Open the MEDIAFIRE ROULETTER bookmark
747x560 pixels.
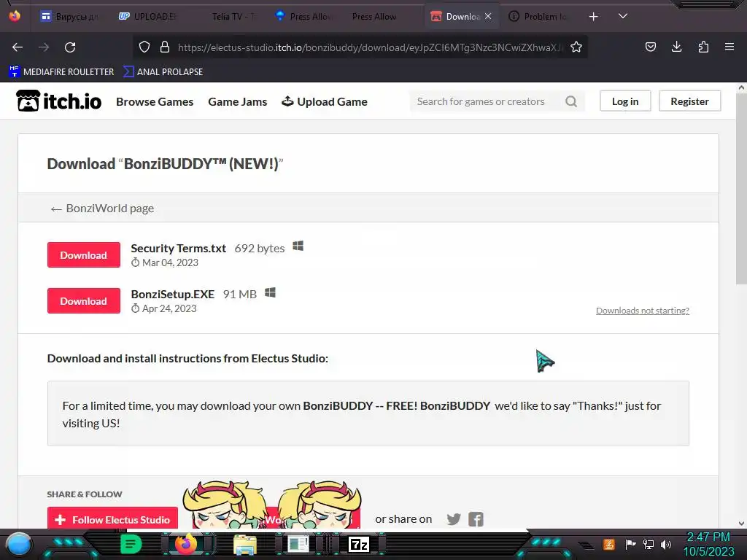[x=61, y=72]
